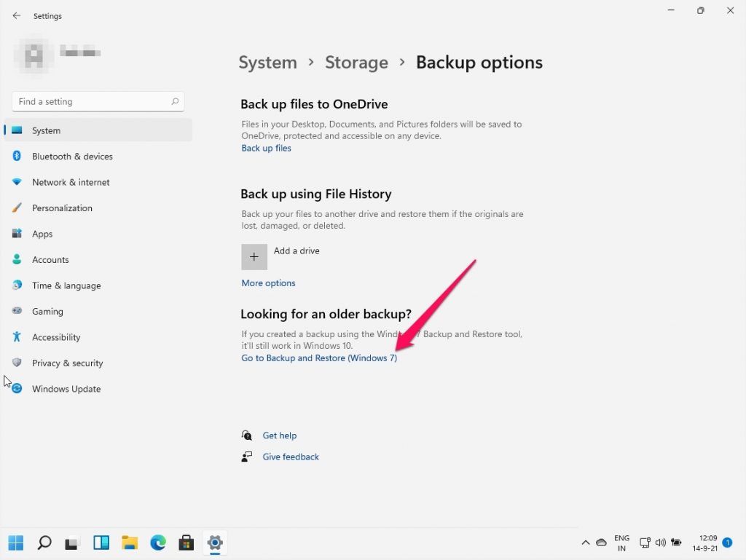Open Windows Update via its circular icon
Image resolution: width=746 pixels, height=560 pixels.
[x=17, y=389]
